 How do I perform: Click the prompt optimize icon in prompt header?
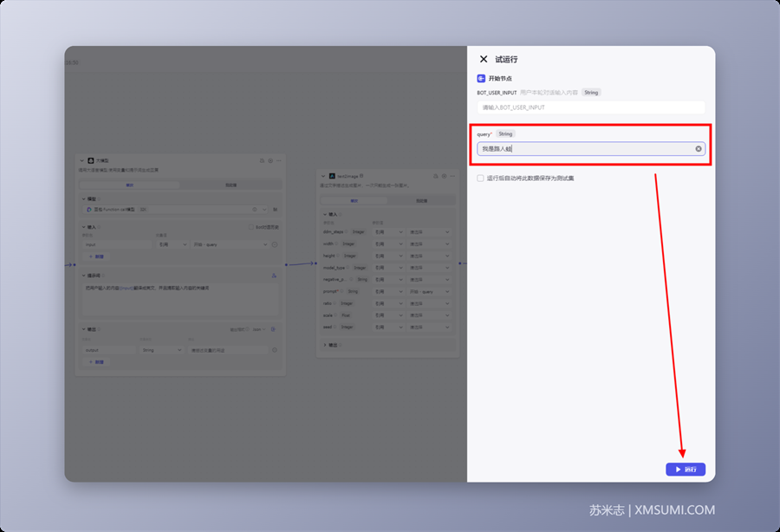(274, 276)
